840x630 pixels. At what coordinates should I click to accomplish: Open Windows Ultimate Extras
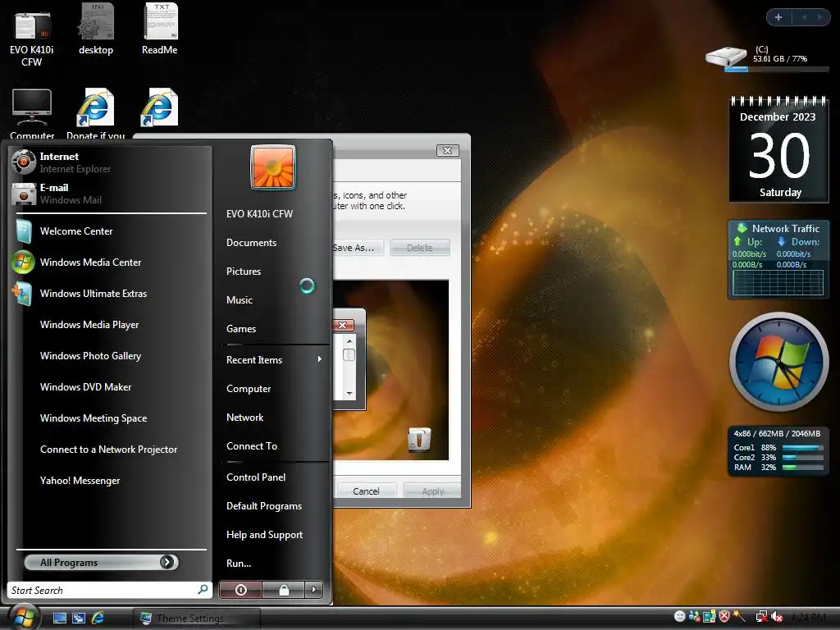110,293
